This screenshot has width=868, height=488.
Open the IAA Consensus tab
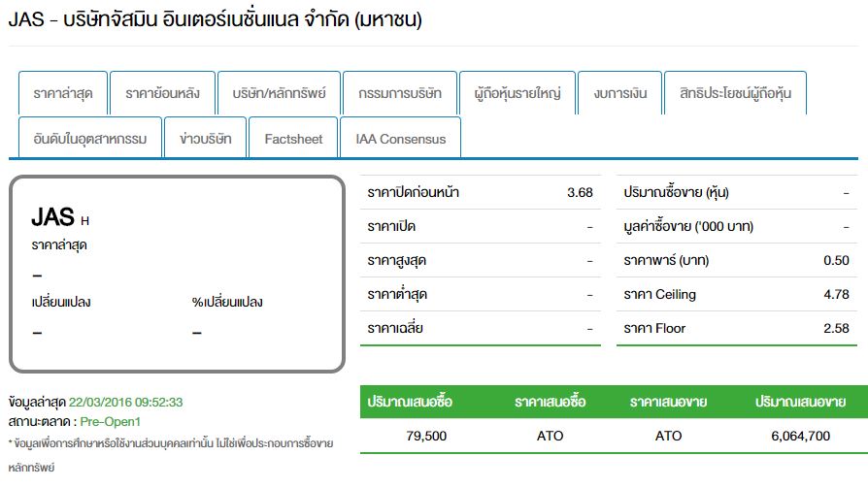tap(400, 139)
